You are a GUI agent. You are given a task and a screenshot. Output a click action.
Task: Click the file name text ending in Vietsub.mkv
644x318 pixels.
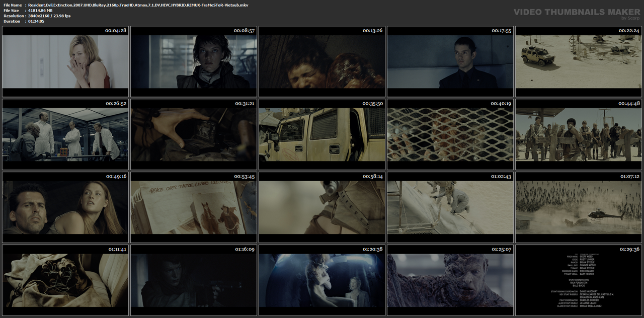tap(138, 5)
